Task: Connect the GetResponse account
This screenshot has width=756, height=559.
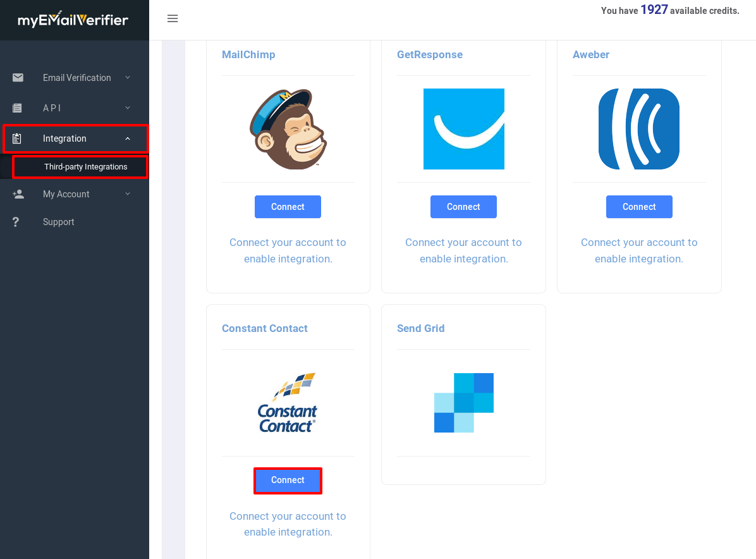Action: pyautogui.click(x=463, y=207)
